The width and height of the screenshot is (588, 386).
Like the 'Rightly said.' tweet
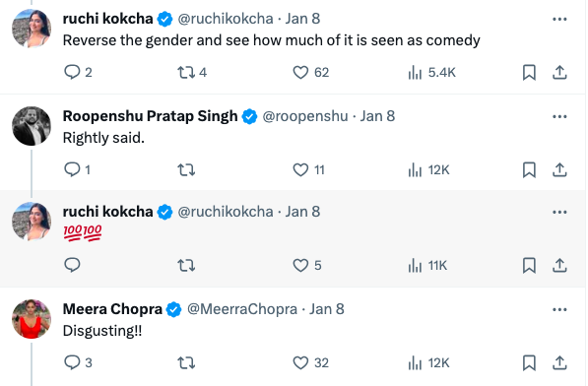pyautogui.click(x=300, y=169)
